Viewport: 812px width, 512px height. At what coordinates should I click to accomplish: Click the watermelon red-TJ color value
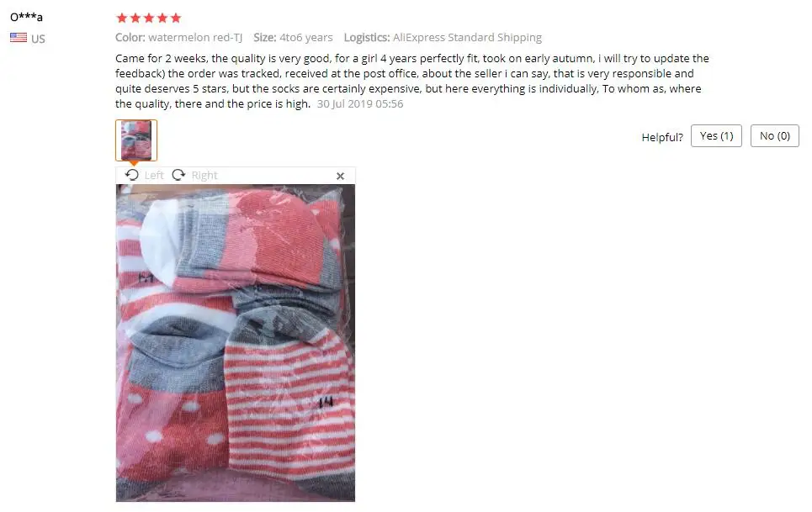195,37
